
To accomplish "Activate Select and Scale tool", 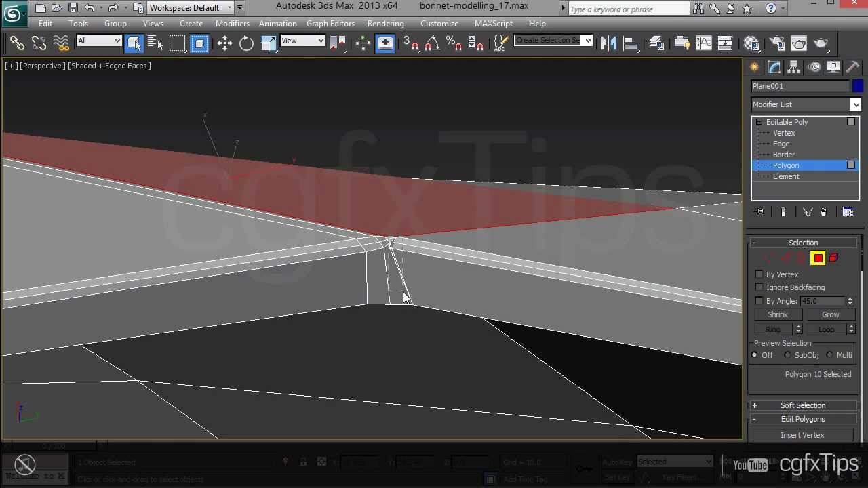I will click(x=269, y=43).
